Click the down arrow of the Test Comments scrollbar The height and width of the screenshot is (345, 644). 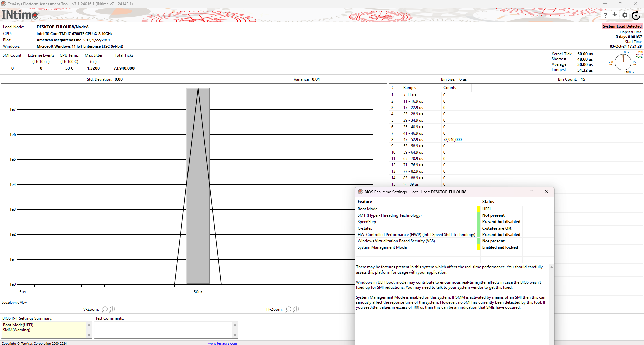235,335
